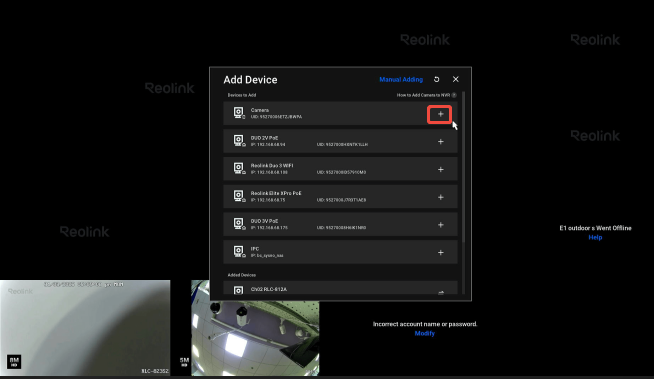Select the DUO 2V PoE name text
This screenshot has height=379, width=654.
[x=264, y=138]
